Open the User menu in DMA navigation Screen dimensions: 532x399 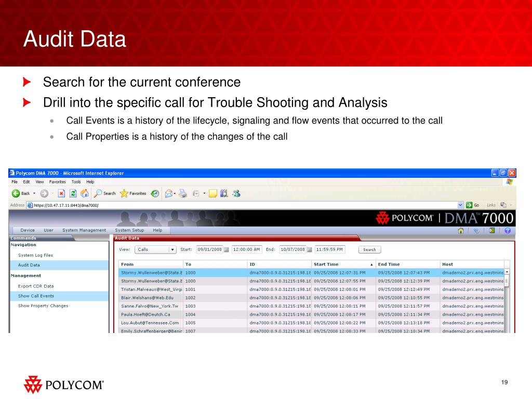click(x=48, y=230)
